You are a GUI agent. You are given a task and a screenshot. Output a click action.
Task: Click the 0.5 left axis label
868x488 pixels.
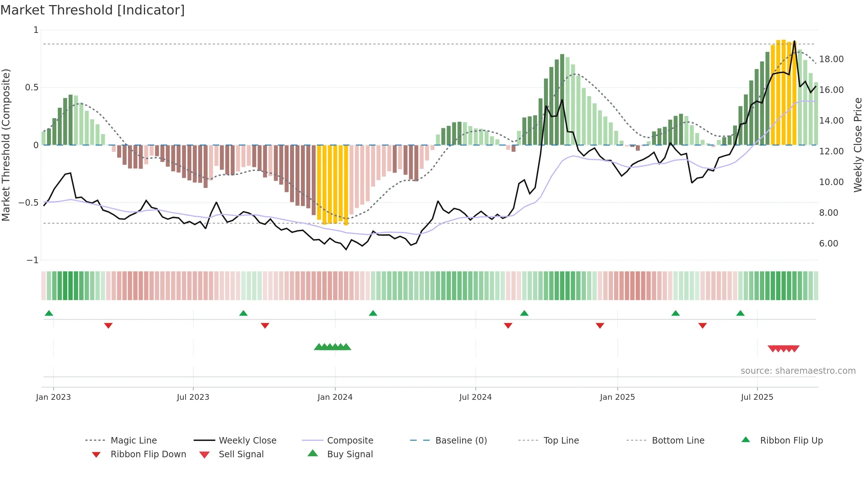(32, 87)
